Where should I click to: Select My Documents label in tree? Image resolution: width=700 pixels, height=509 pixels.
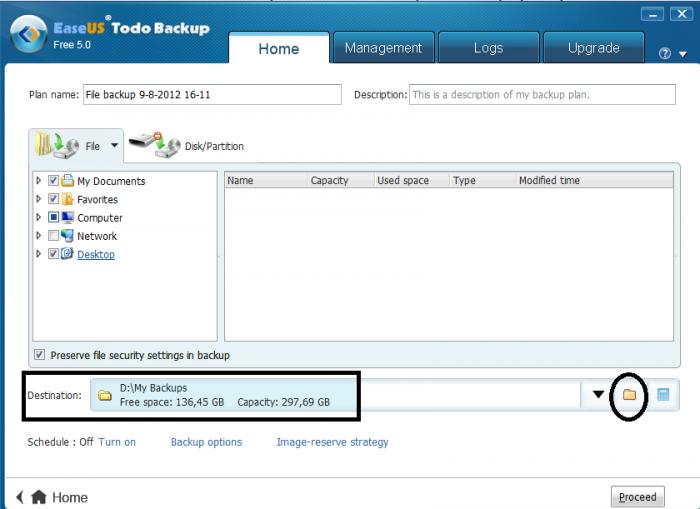tap(111, 181)
